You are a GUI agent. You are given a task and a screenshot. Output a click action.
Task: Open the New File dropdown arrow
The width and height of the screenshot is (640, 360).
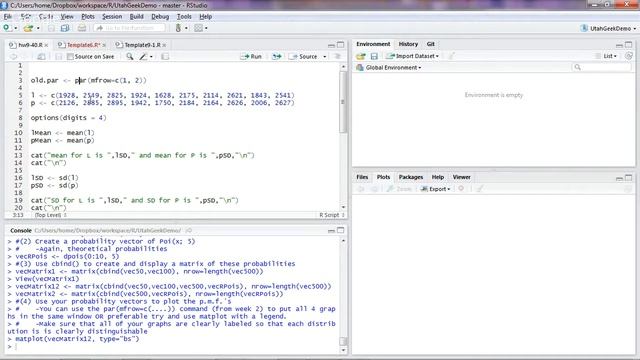(x=16, y=28)
